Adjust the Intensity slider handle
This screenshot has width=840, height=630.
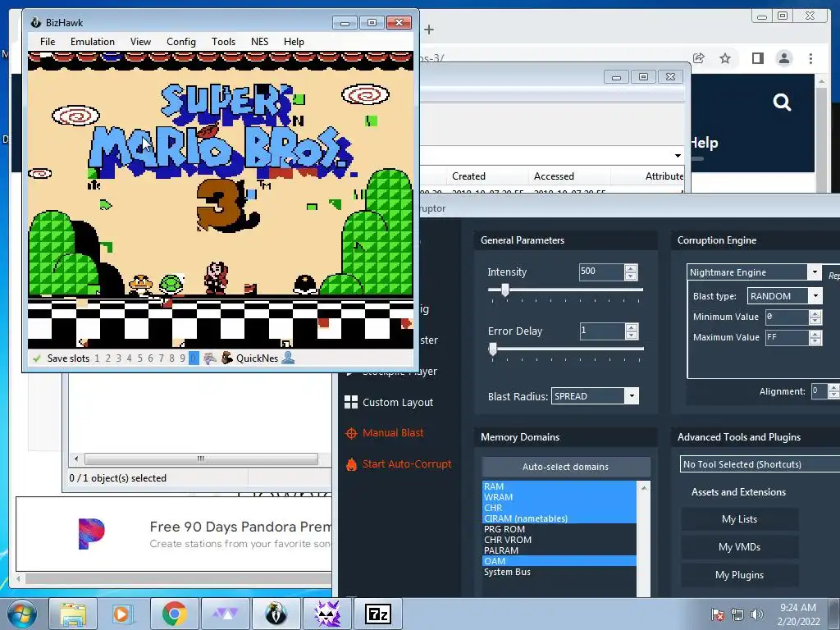(x=504, y=290)
